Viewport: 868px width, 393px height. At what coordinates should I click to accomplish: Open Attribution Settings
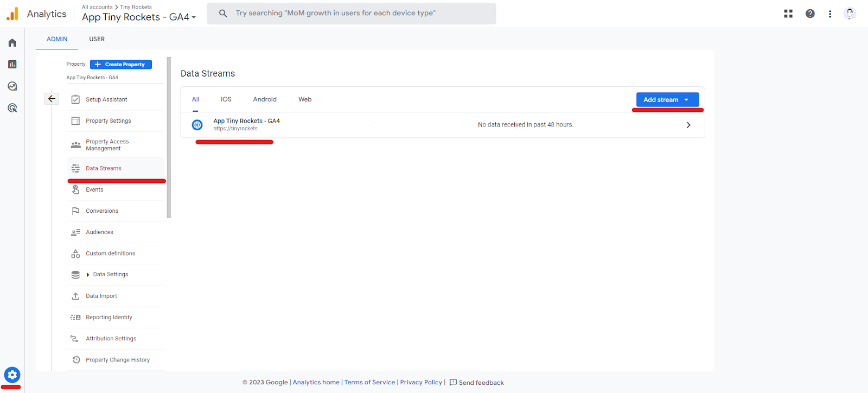click(x=116, y=339)
